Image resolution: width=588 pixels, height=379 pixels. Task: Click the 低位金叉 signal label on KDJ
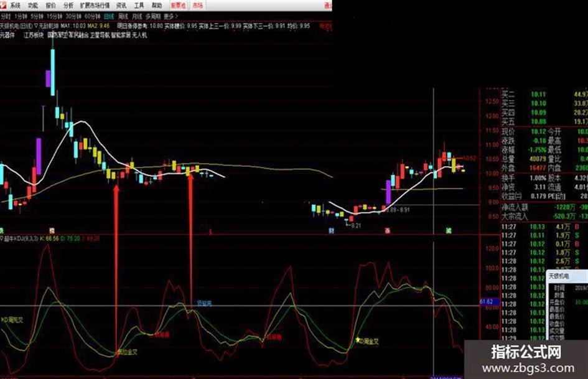(x=128, y=352)
